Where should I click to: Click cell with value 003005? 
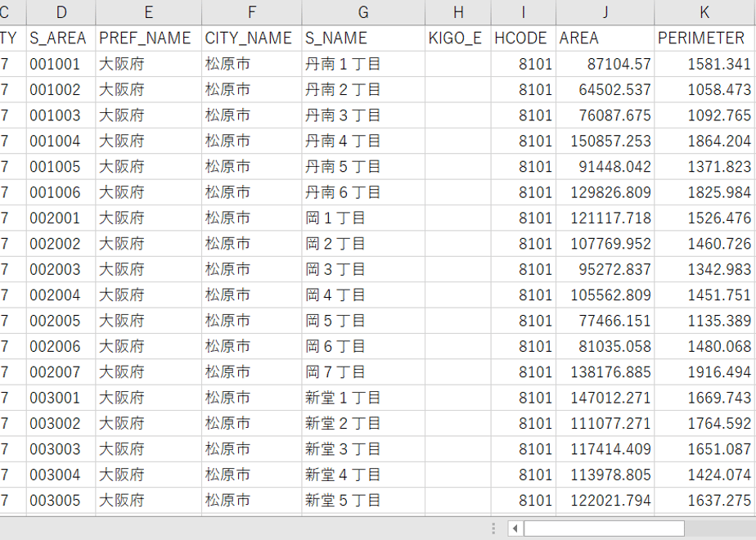[61, 501]
